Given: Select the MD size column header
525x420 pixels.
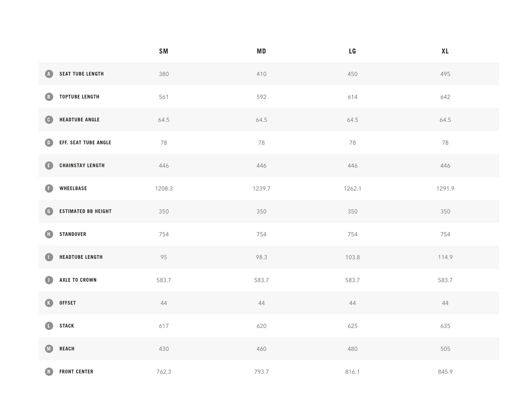Looking at the screenshot, I should coord(261,51).
